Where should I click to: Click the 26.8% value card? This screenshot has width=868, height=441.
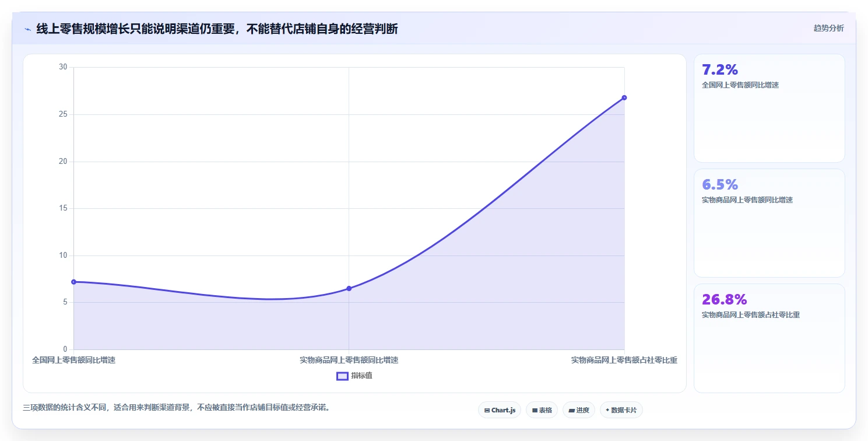click(x=769, y=338)
